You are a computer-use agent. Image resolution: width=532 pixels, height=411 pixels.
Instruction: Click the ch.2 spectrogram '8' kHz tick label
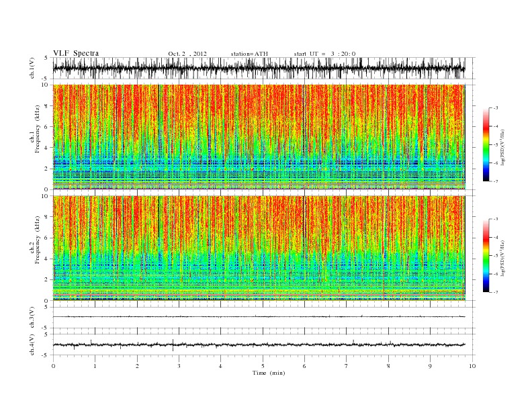click(46, 217)
